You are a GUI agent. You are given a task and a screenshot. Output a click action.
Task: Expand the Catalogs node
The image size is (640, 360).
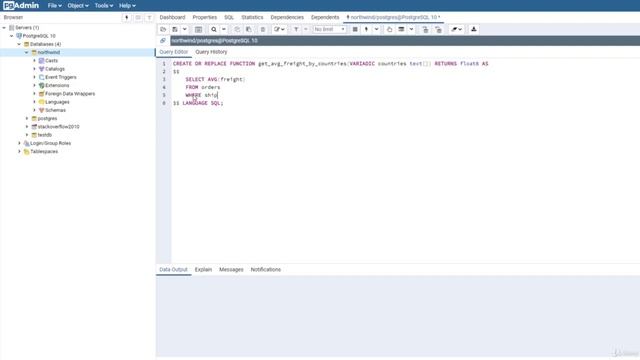click(x=35, y=69)
